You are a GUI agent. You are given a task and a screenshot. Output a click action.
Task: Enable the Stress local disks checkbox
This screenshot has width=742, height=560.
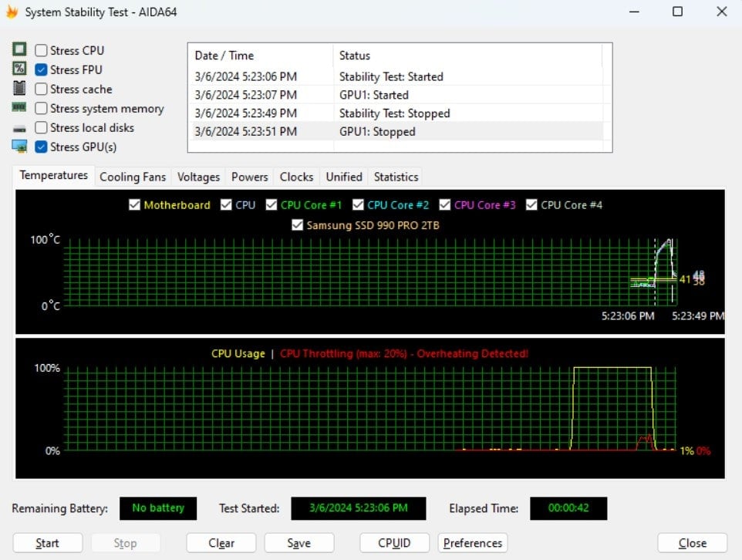click(x=41, y=128)
